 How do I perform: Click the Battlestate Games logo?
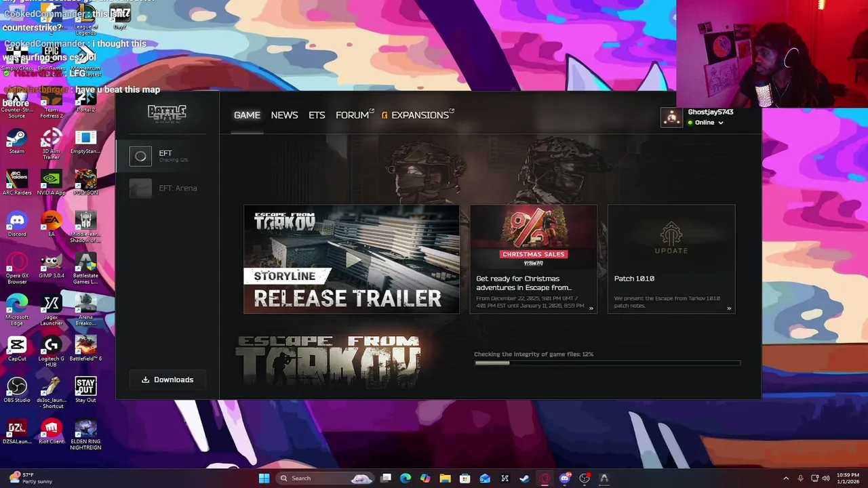tap(167, 113)
